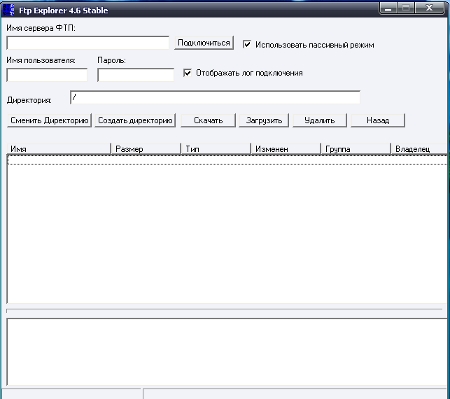This screenshot has height=399, width=450.
Task: Close the Ftp Explorer window
Action: [429, 8]
